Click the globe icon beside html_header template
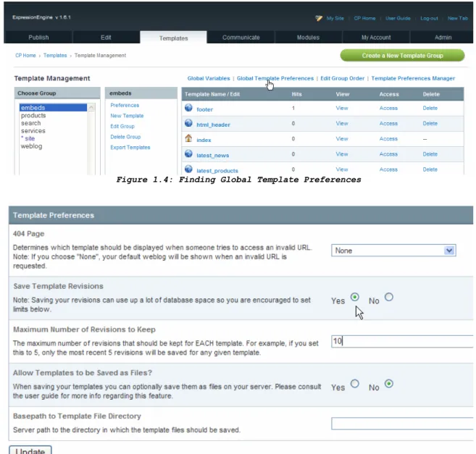Screen dimensions: 476x454 [188, 123]
